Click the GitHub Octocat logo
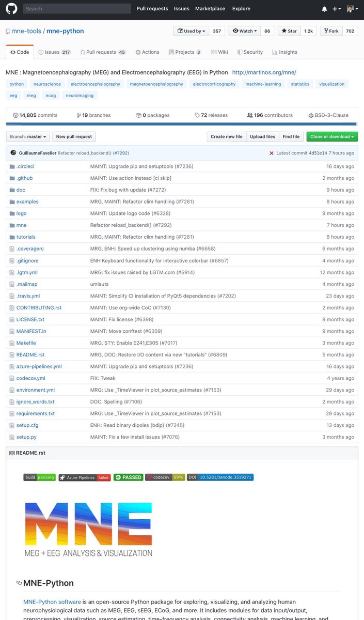Viewport: 364px width, 620px height. (11, 9)
